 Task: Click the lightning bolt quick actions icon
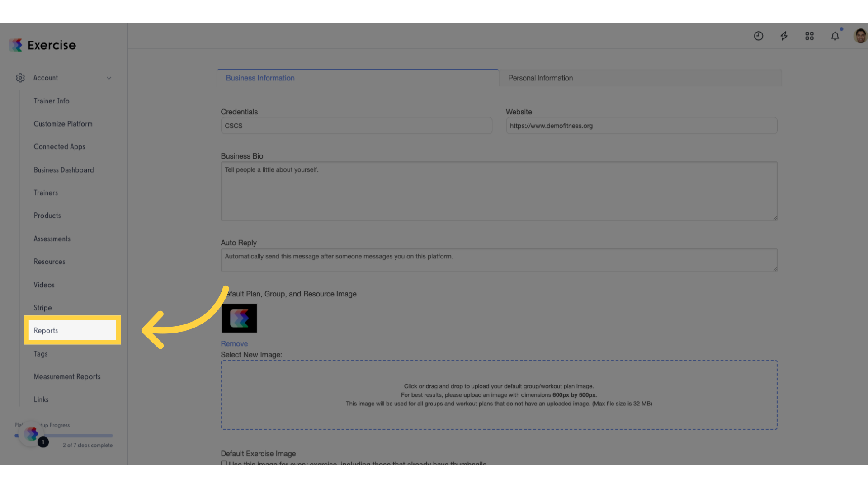784,36
